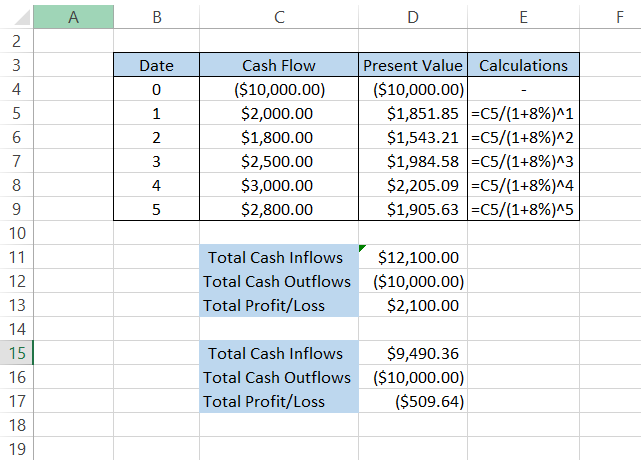Select the Date cell with value 5

point(156,209)
